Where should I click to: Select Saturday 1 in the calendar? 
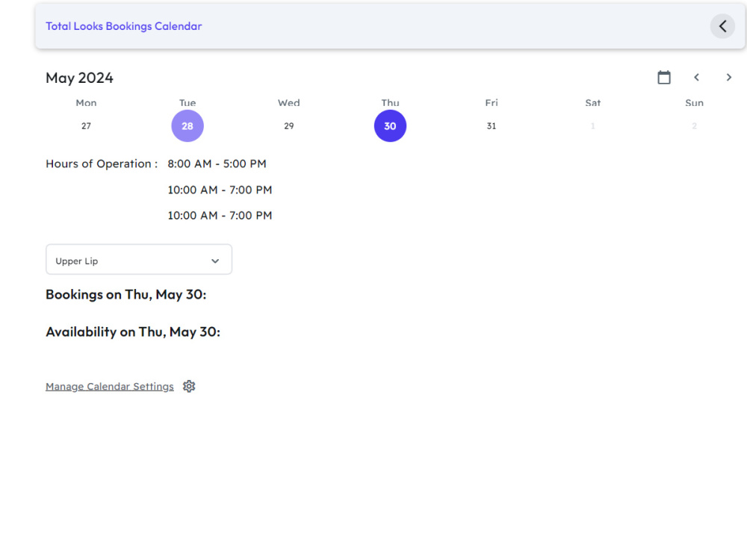(x=592, y=126)
